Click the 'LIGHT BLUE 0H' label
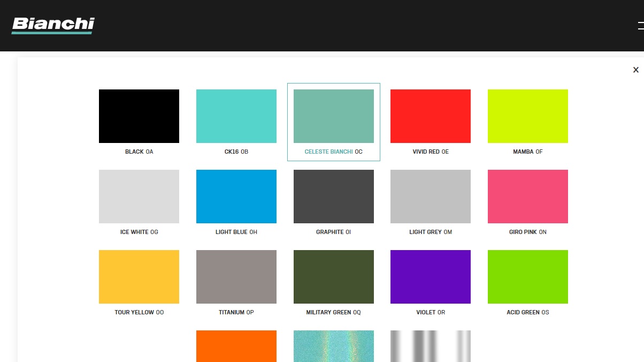Screen dimensions: 644x362 236,232
